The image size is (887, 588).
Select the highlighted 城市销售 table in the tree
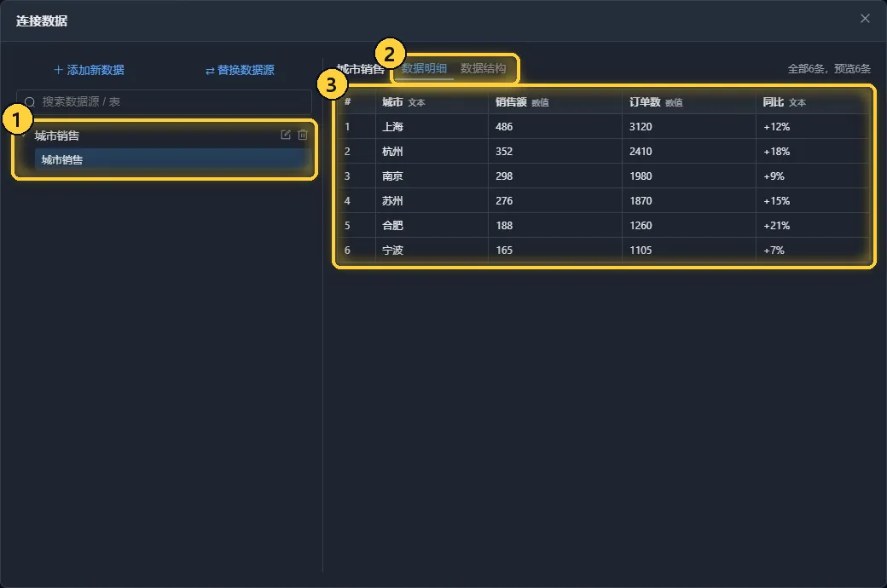point(171,160)
